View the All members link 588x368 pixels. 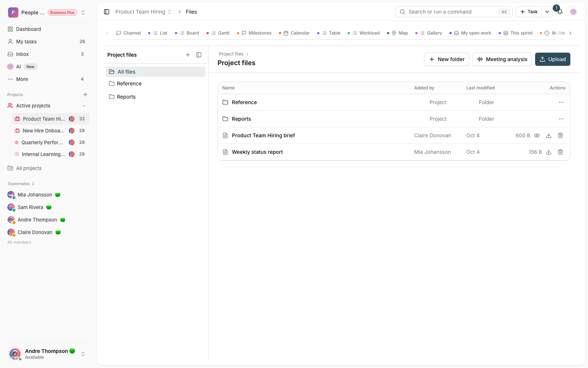click(x=19, y=242)
